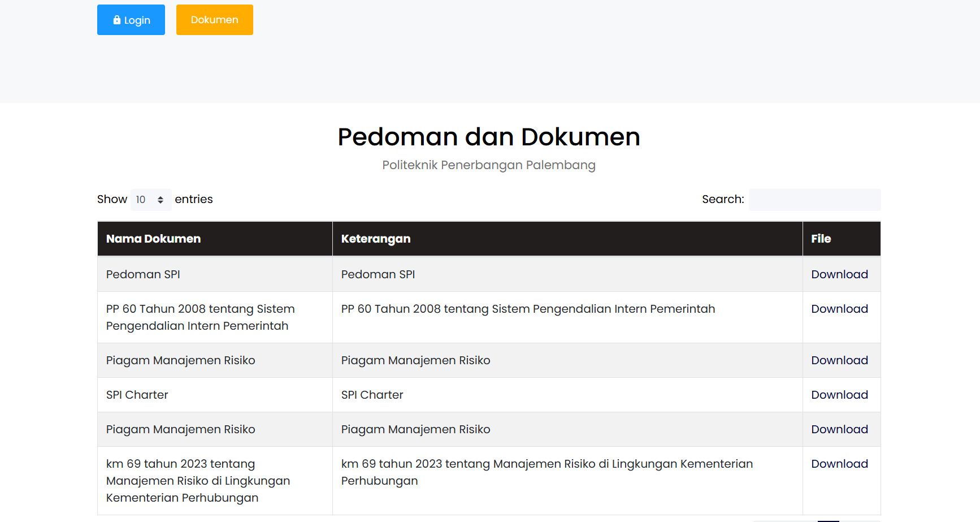
Task: Download Piagam Manajemen Risiko listed below SPI Charter
Action: (x=839, y=429)
